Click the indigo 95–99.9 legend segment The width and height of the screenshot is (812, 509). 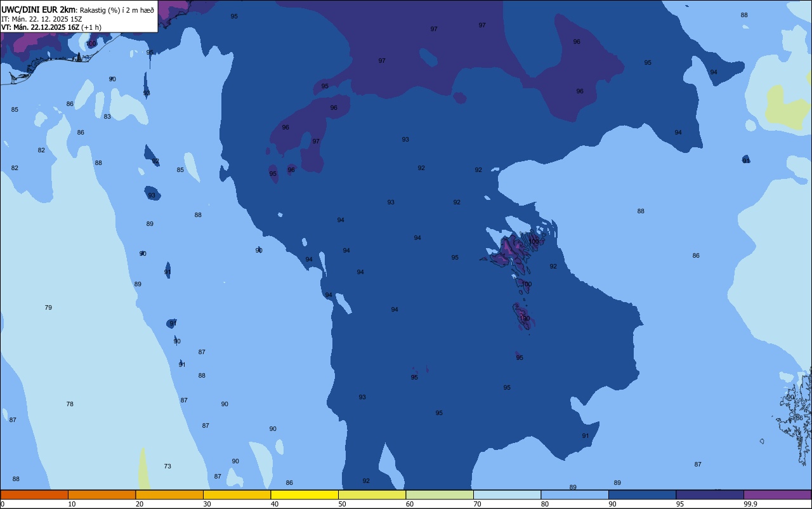click(x=710, y=494)
